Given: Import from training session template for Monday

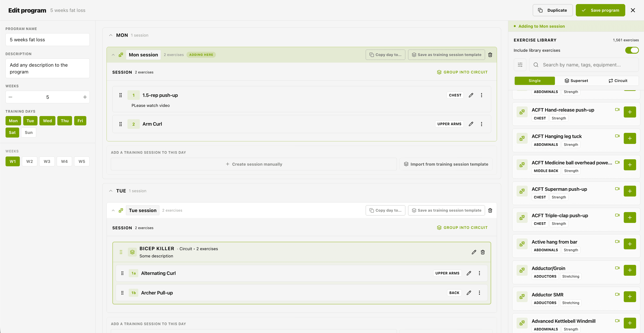Looking at the screenshot, I should coord(446,164).
